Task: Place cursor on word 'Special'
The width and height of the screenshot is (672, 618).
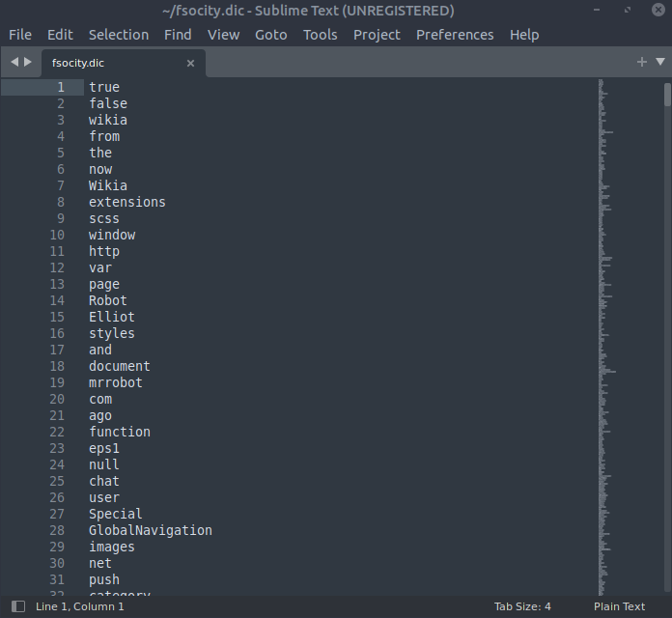Action: coord(116,514)
